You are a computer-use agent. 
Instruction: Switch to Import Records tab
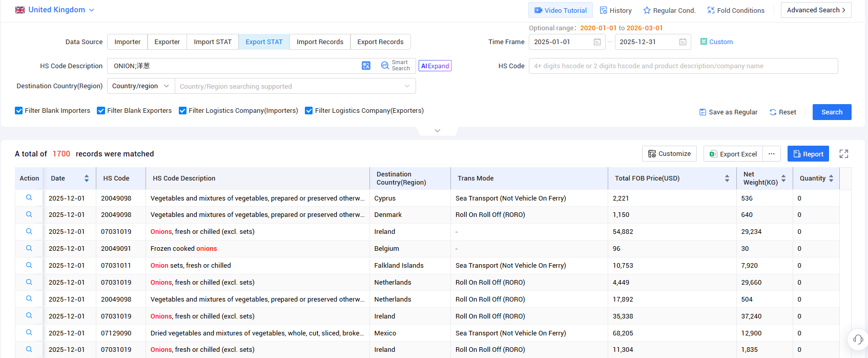320,42
